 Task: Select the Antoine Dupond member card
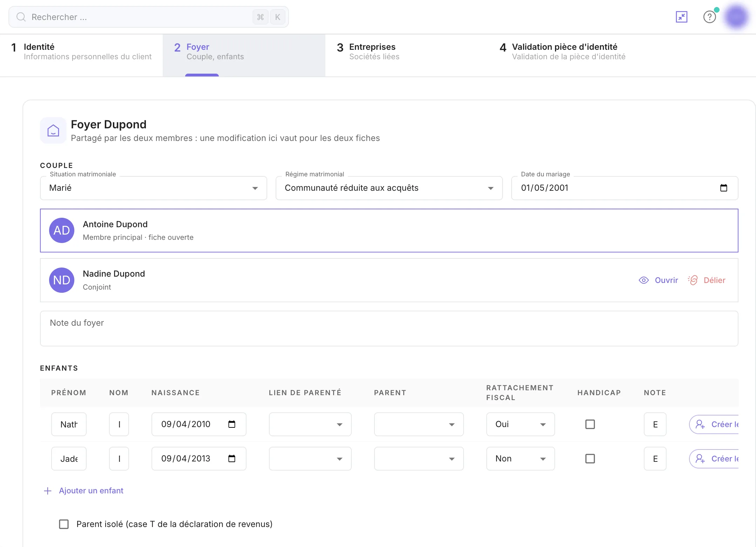coord(389,230)
